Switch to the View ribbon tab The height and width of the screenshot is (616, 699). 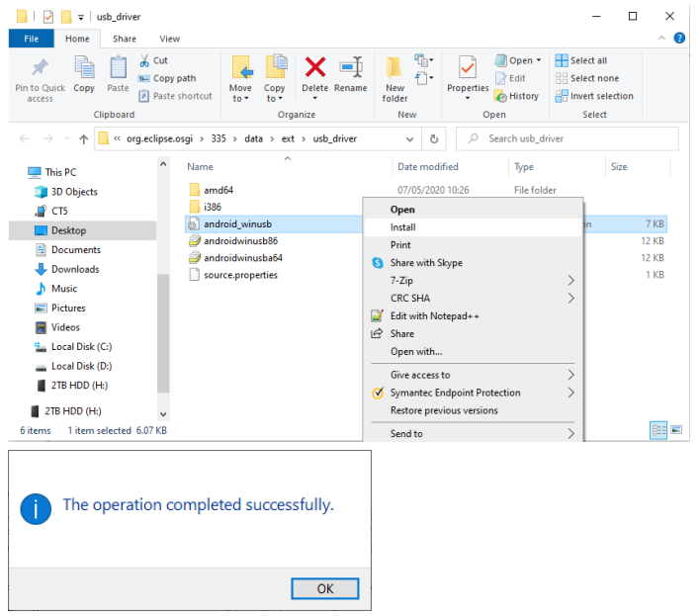coord(169,39)
